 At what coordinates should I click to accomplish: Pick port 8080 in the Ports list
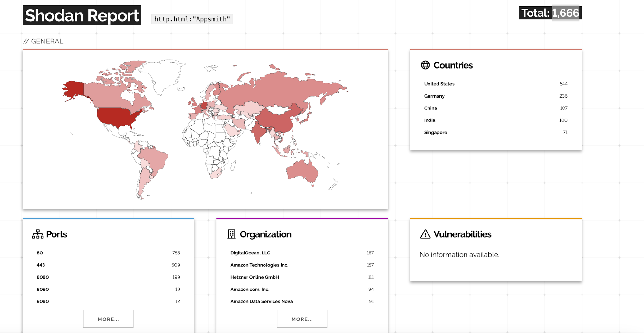click(43, 277)
